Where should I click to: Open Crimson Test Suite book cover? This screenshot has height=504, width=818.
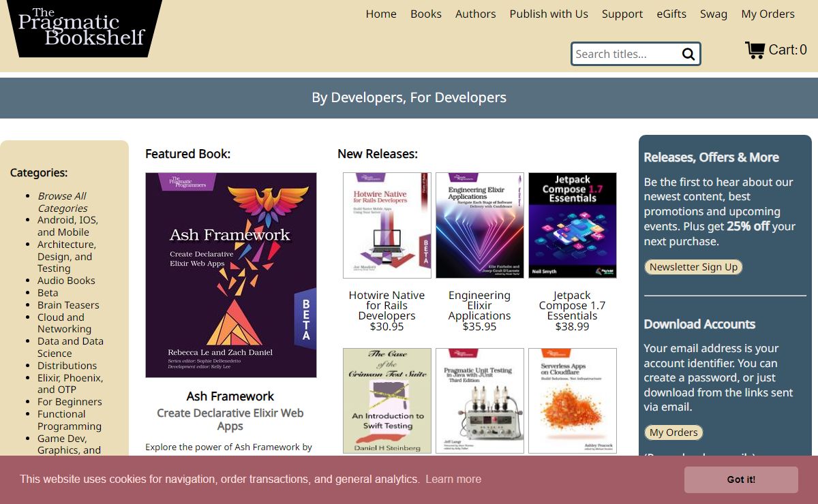click(387, 400)
